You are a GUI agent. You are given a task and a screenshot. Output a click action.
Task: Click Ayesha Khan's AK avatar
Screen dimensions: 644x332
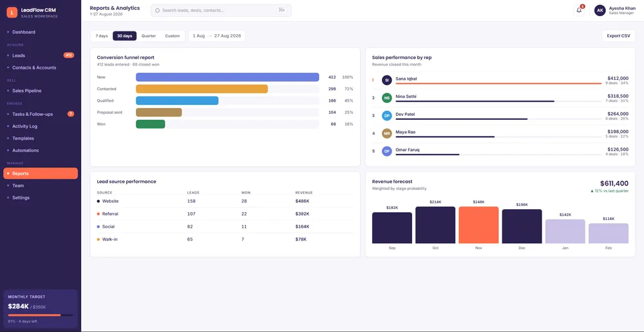point(600,11)
